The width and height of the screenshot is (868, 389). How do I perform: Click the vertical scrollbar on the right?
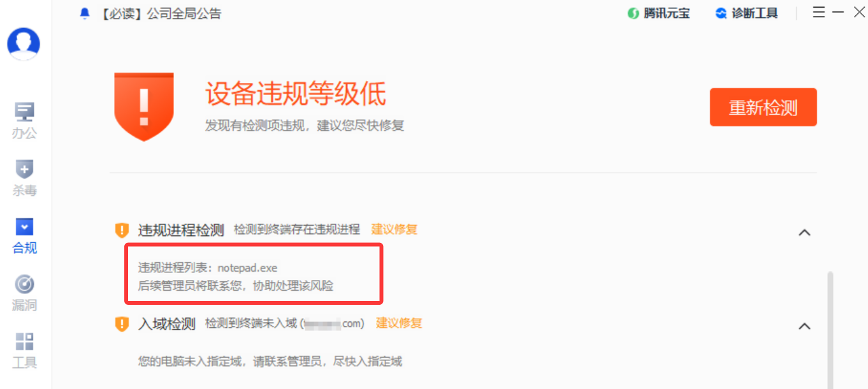pyautogui.click(x=830, y=330)
